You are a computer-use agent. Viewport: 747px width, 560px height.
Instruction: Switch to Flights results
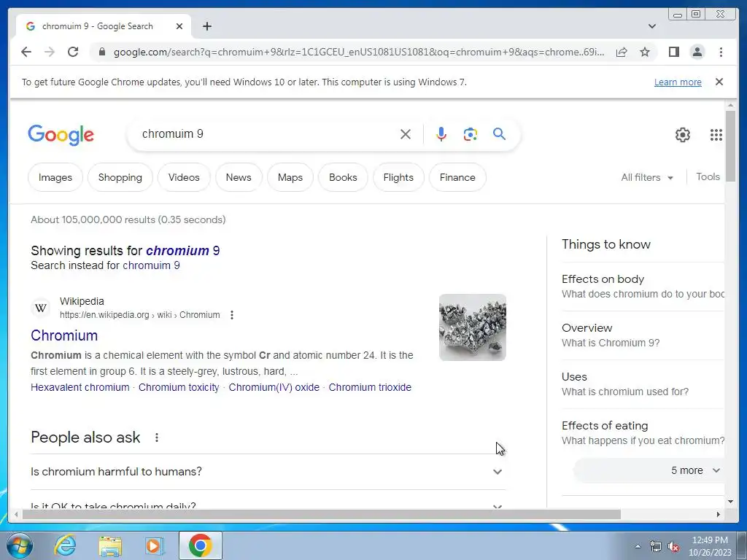pos(398,177)
